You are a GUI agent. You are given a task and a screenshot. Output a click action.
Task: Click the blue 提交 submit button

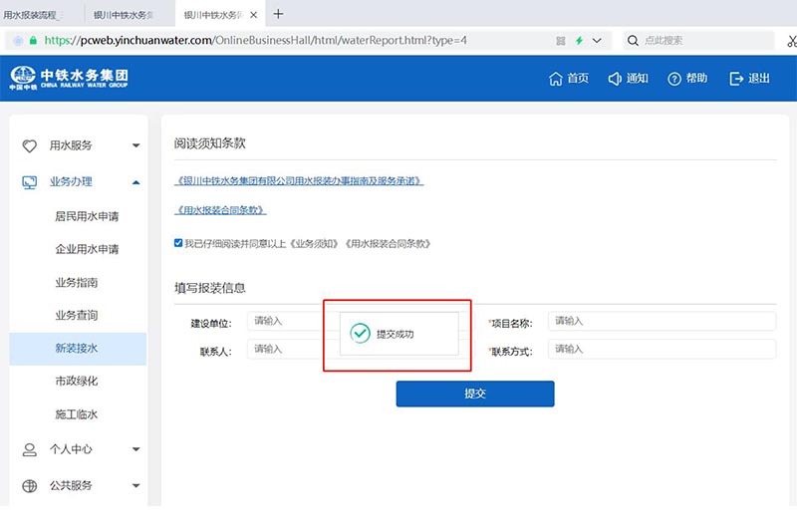(x=474, y=394)
